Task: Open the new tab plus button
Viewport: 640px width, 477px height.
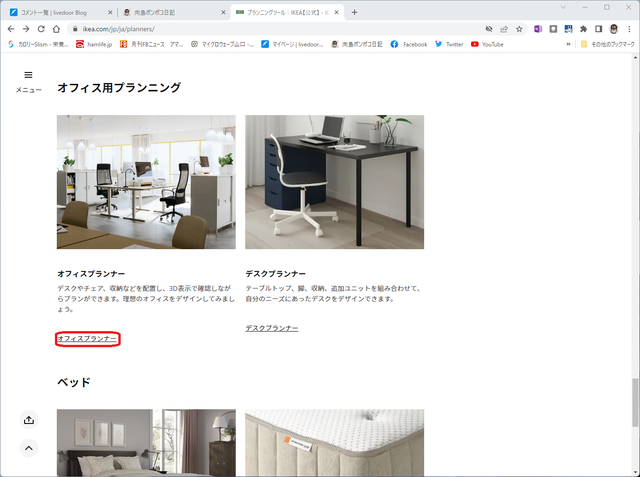Action: click(x=354, y=12)
